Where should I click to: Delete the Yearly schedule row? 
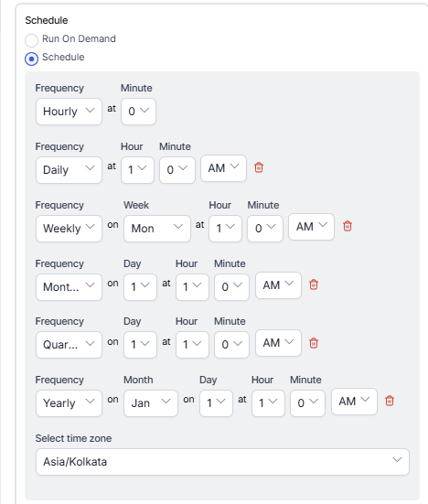pos(390,401)
